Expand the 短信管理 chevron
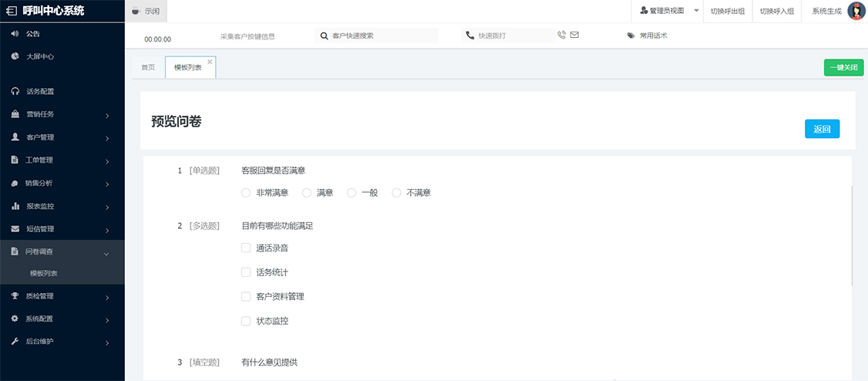Viewport: 868px width, 381px height. [107, 231]
